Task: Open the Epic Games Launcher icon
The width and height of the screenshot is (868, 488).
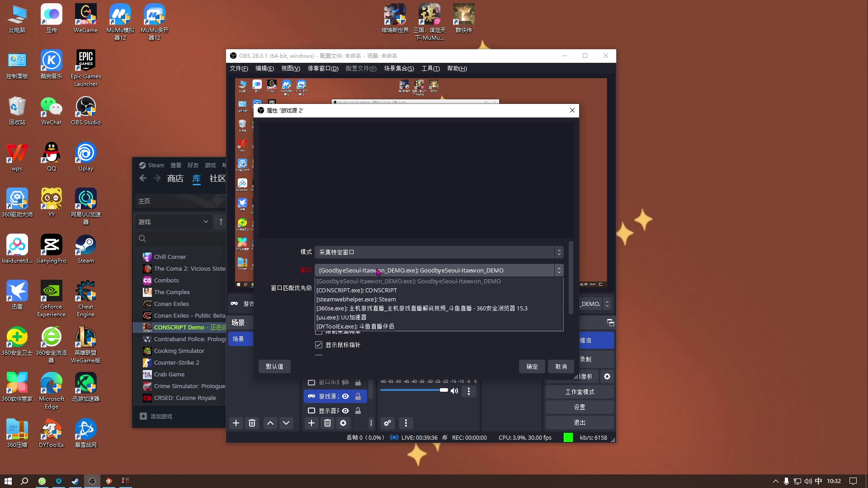Action: [86, 69]
